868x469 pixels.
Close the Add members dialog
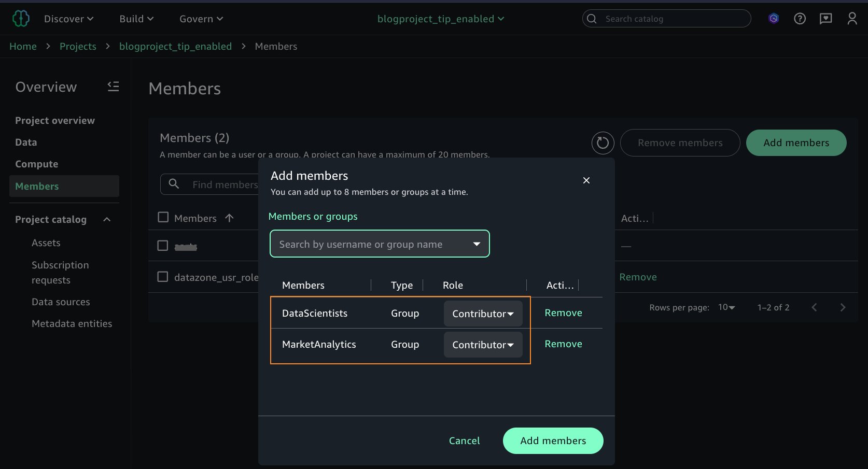(x=586, y=180)
